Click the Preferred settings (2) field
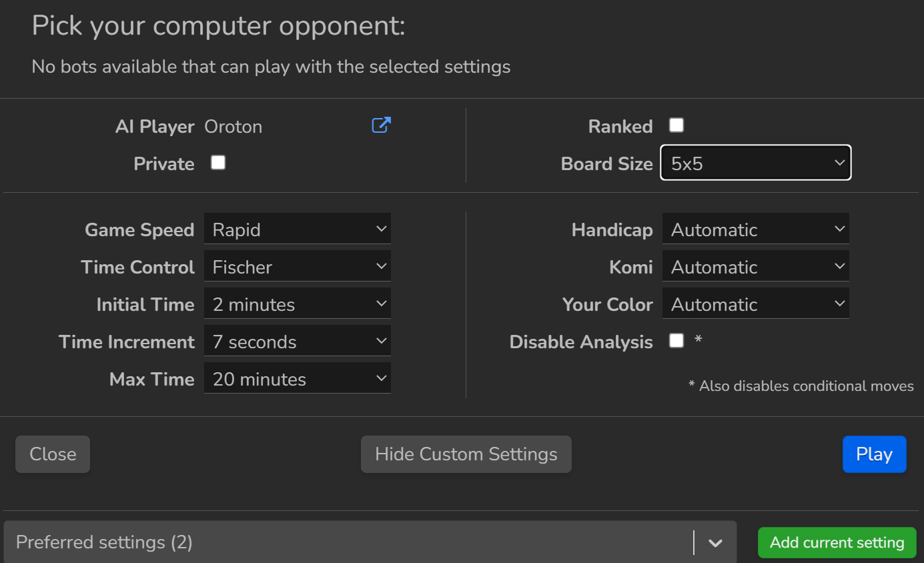This screenshot has height=563, width=924. 347,542
